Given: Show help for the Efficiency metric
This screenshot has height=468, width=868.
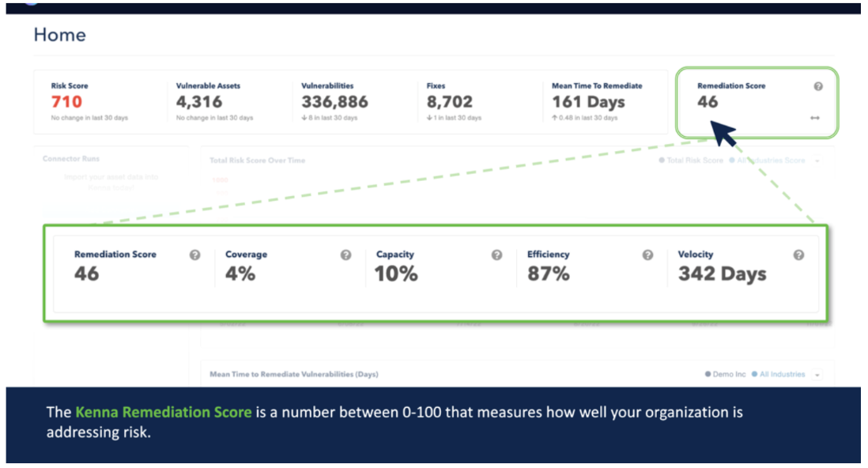Looking at the screenshot, I should (x=647, y=255).
